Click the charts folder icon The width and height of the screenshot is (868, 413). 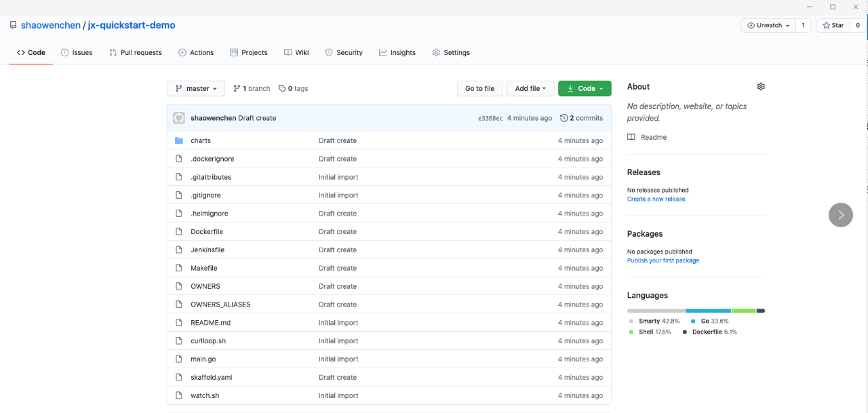[179, 140]
